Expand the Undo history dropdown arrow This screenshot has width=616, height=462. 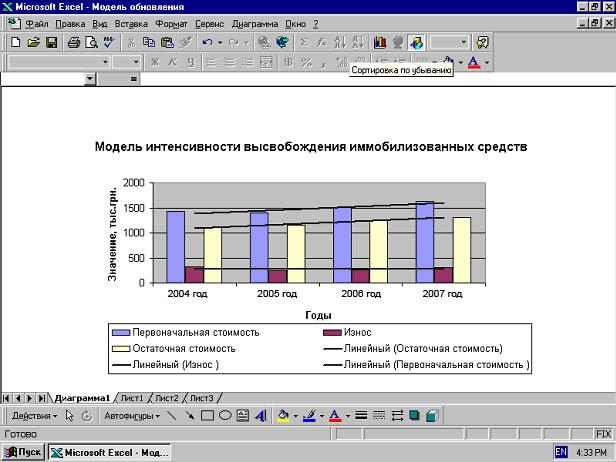[220, 42]
